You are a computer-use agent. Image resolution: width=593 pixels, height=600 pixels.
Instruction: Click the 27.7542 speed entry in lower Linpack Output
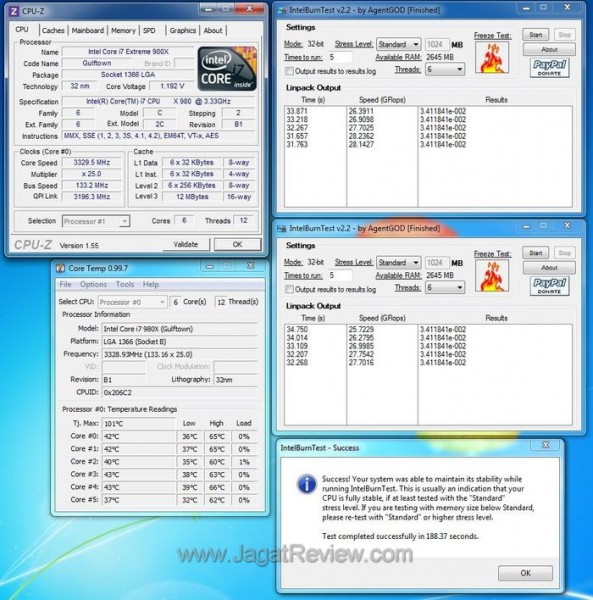pos(361,354)
